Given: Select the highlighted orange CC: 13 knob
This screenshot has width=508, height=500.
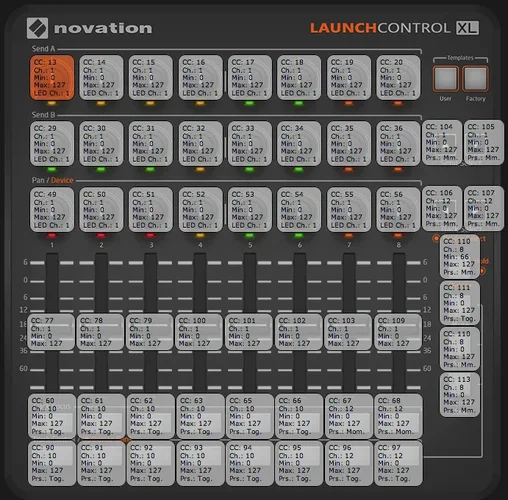Looking at the screenshot, I should (52, 77).
